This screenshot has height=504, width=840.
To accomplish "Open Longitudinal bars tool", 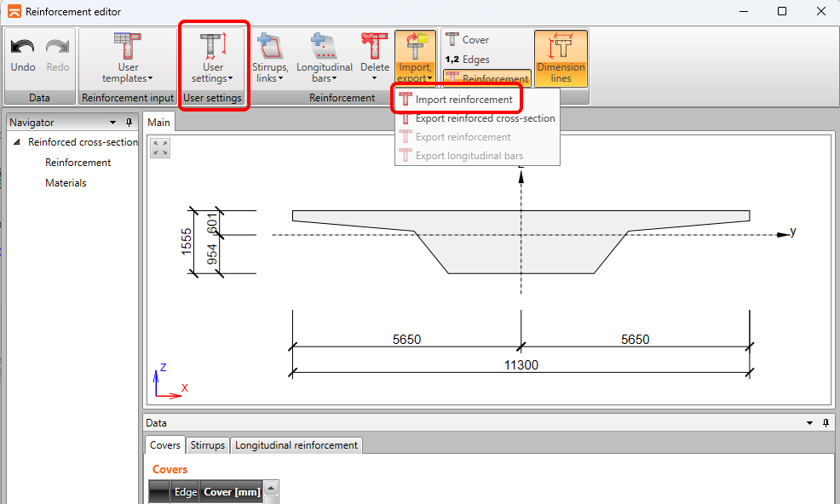I will [x=324, y=58].
